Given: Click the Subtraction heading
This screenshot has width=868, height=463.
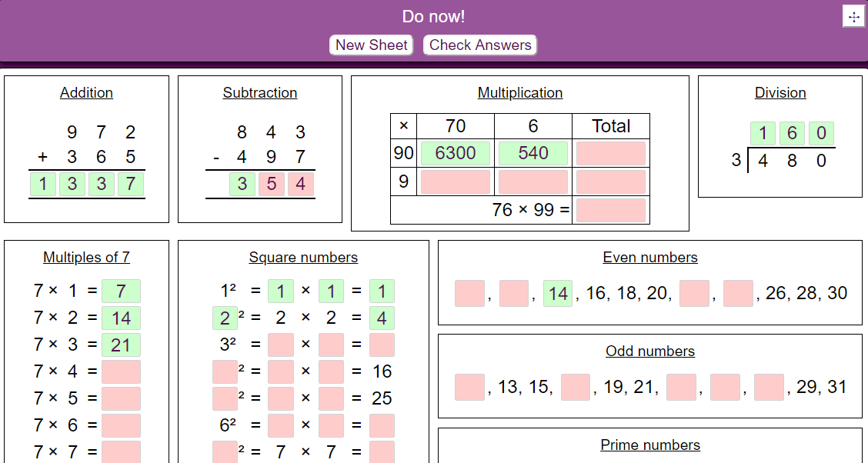Looking at the screenshot, I should [260, 92].
